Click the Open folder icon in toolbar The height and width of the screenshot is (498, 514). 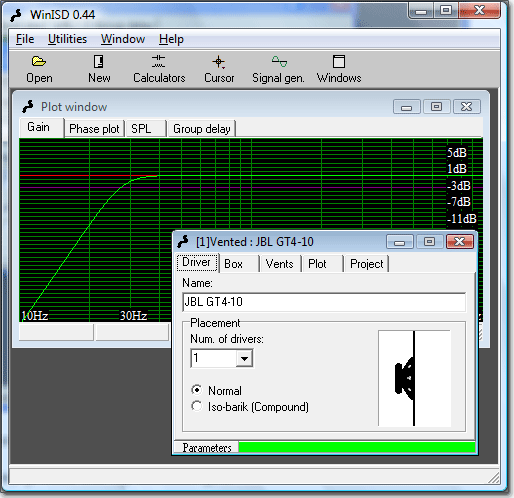(39, 61)
